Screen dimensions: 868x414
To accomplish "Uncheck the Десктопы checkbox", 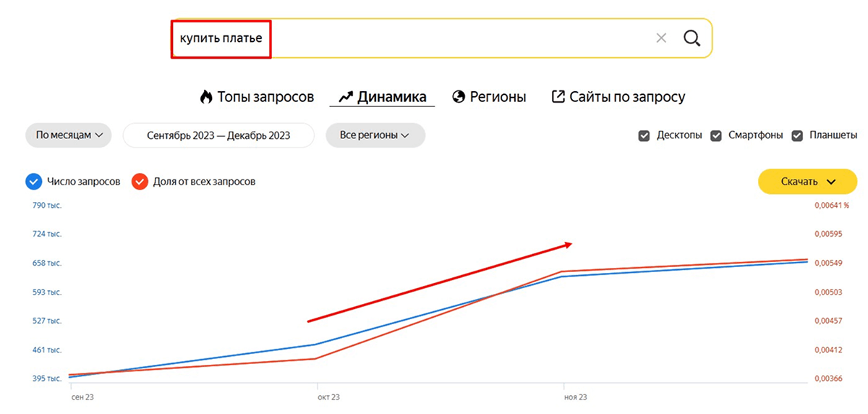I will pyautogui.click(x=644, y=135).
